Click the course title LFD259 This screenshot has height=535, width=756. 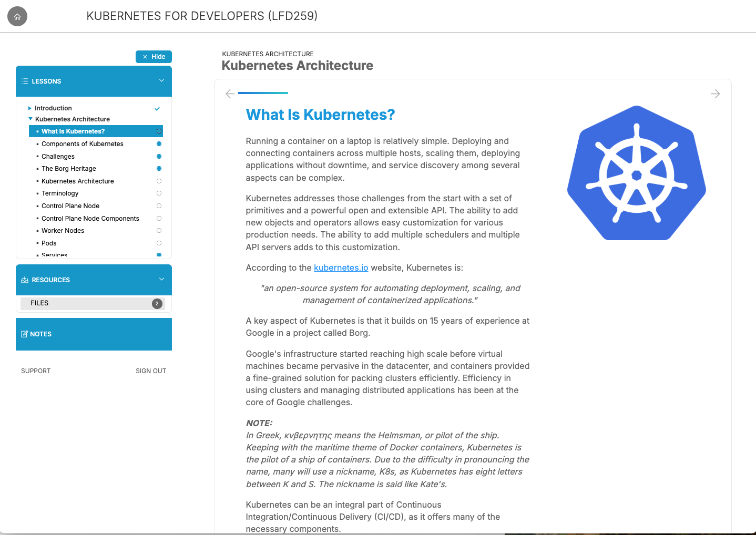coord(202,16)
